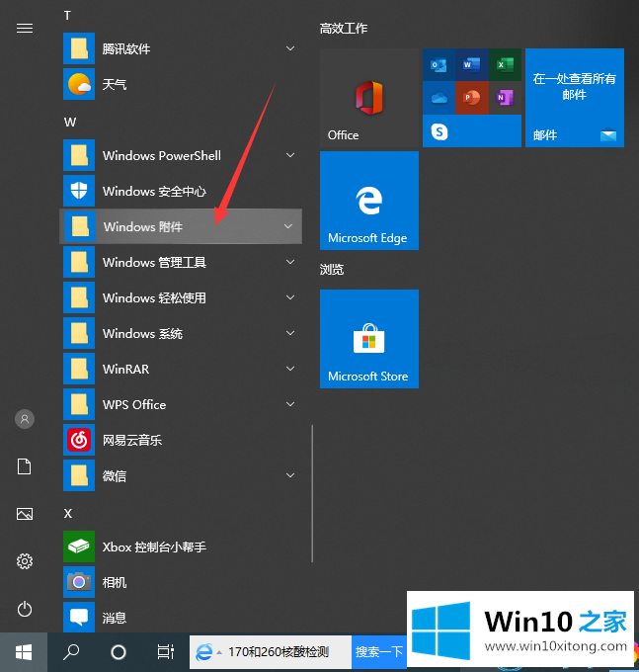Open Task View on taskbar
This screenshot has width=639, height=672.
pos(165,652)
